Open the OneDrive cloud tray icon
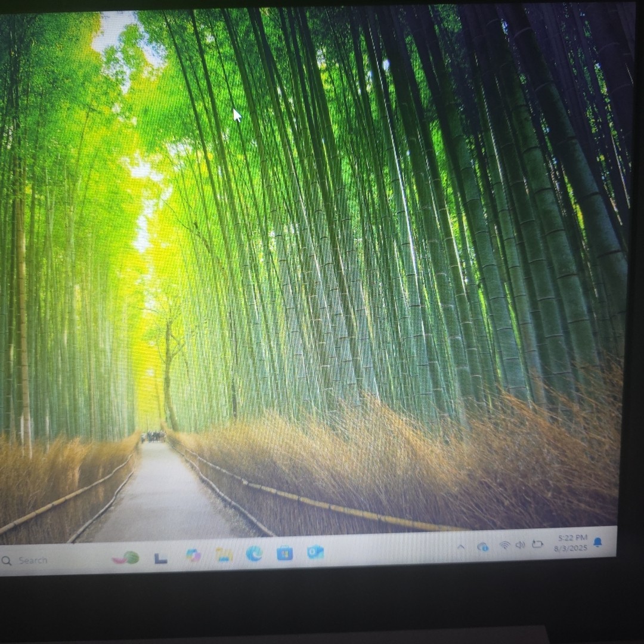 pos(483,547)
